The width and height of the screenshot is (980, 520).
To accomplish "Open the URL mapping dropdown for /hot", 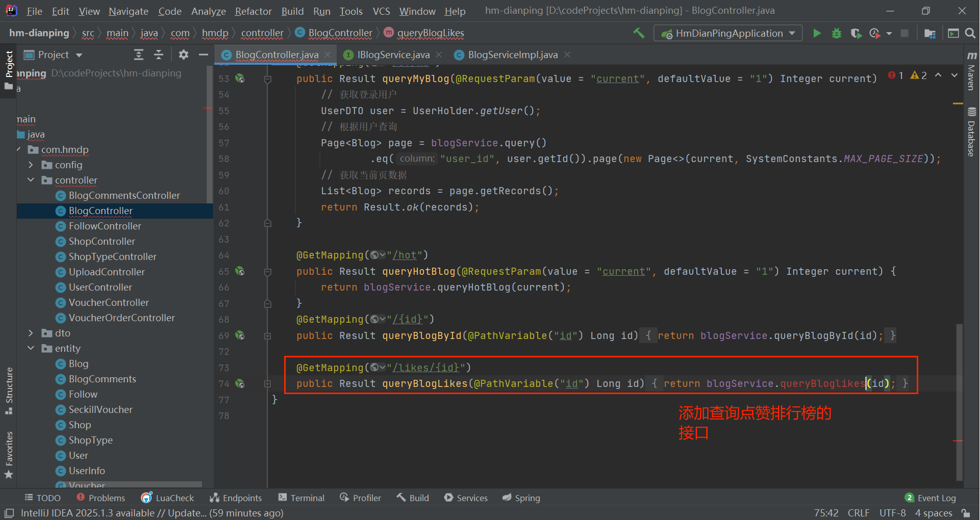I will (x=378, y=255).
